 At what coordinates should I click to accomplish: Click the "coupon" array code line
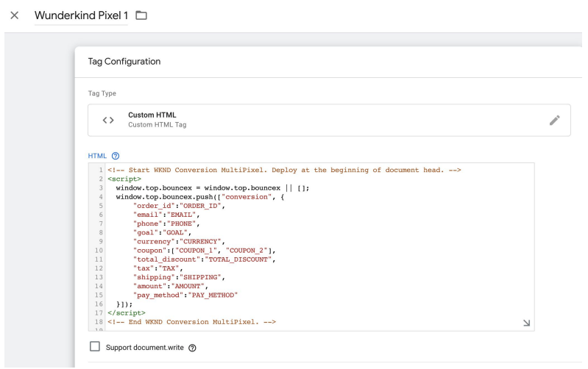[x=205, y=251]
